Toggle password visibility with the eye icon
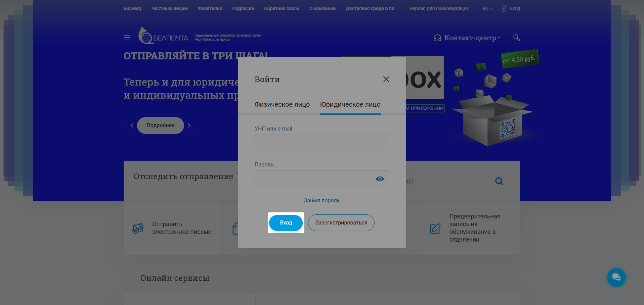Screen dimensions: 644x305 (380, 179)
